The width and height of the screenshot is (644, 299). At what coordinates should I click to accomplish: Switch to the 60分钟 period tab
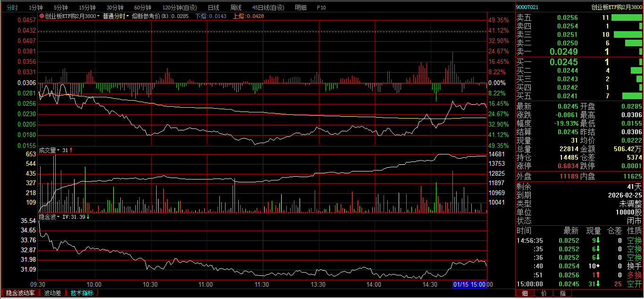click(x=142, y=8)
